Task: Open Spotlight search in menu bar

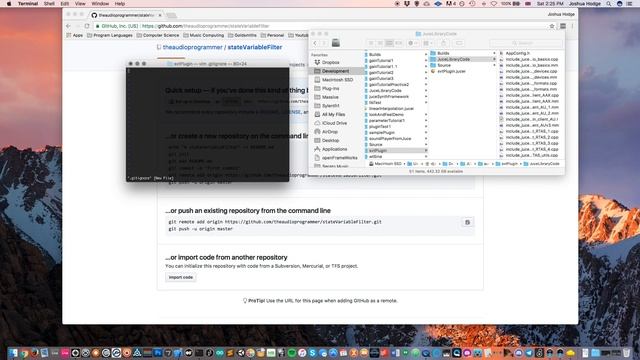Action: point(609,3)
